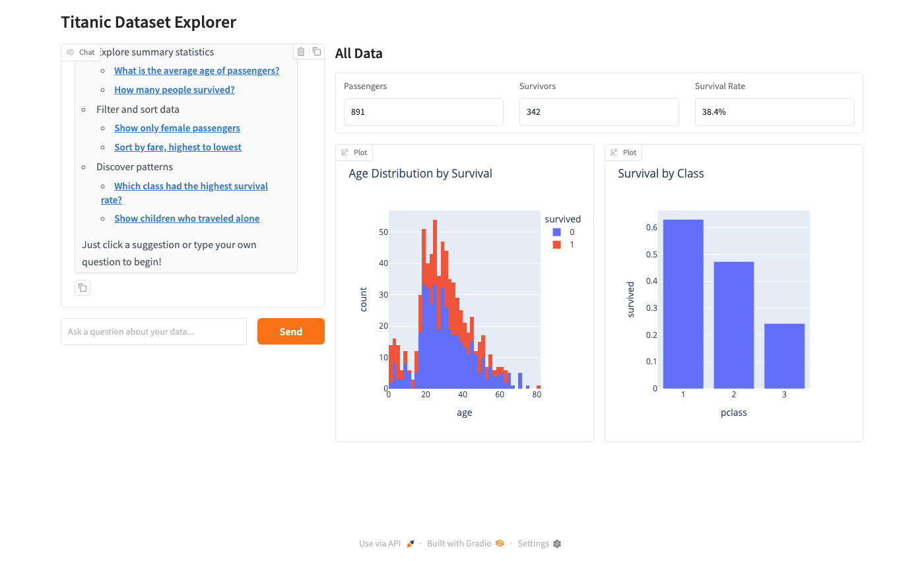This screenshot has height=561, width=924.
Task: Select the "How many people survived?" suggestion
Action: coord(174,90)
